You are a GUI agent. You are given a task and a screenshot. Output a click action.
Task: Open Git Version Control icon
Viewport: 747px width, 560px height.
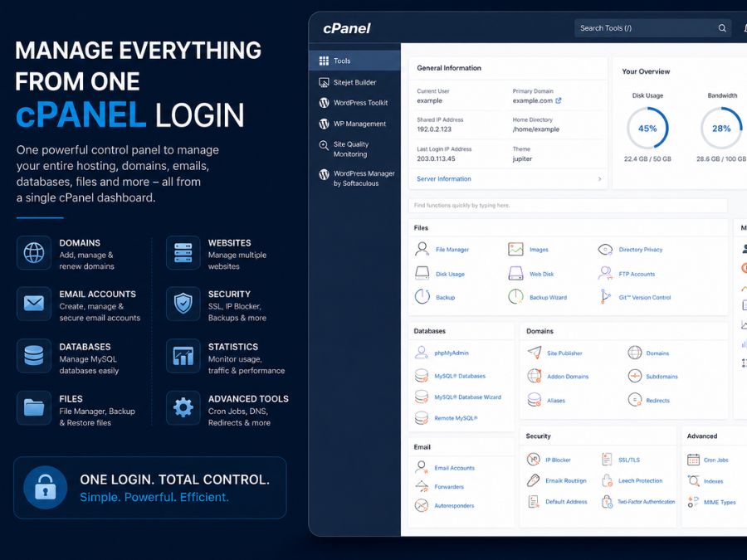[605, 297]
